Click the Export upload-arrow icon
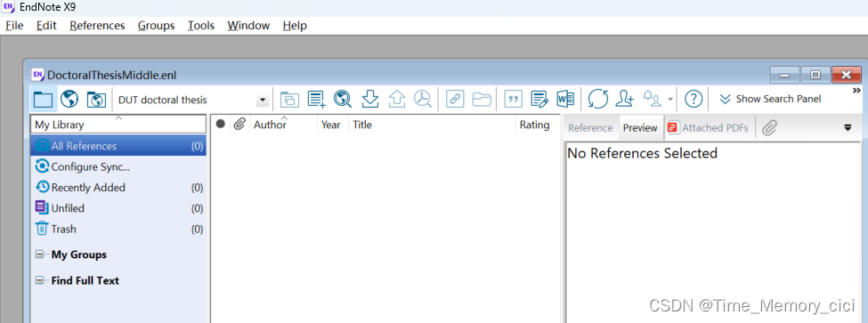 click(396, 100)
